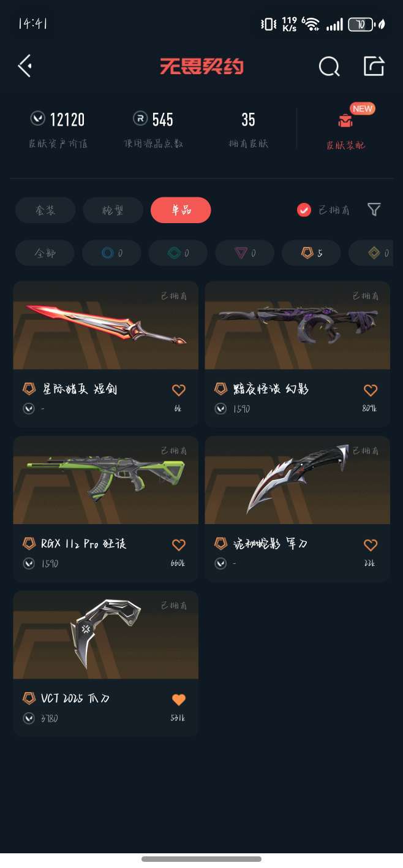
Task: Tap heart icon on 星际猎兵 短剑
Action: (x=178, y=390)
